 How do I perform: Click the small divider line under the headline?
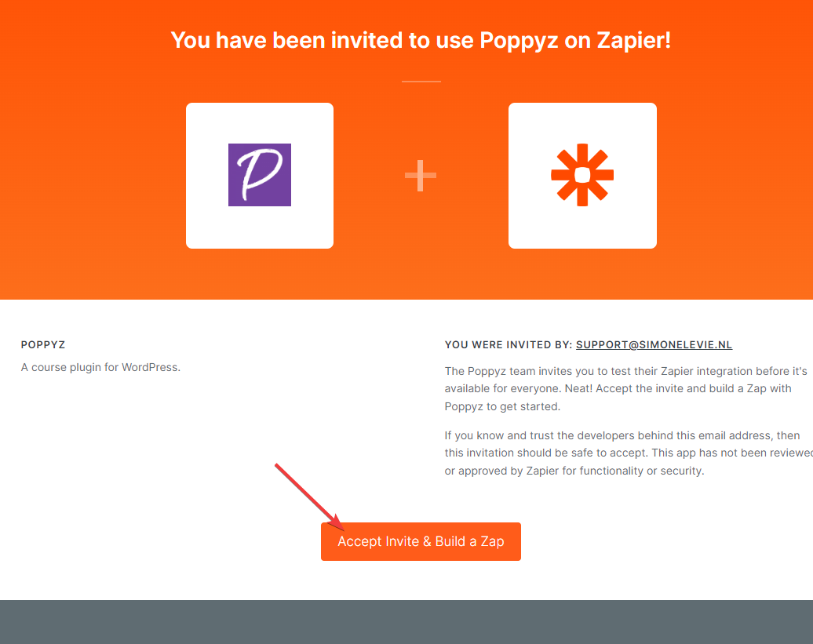click(421, 82)
